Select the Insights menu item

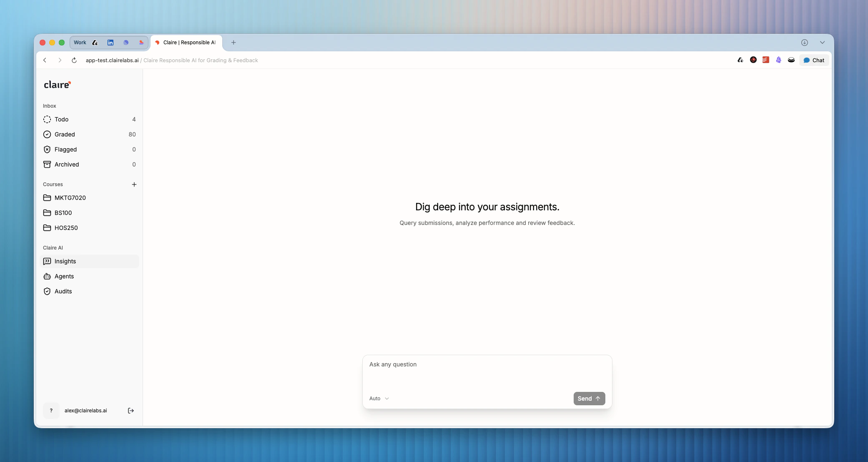(65, 261)
